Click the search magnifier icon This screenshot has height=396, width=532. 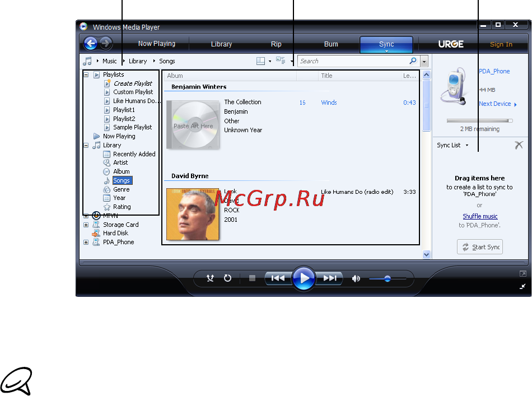pyautogui.click(x=413, y=60)
